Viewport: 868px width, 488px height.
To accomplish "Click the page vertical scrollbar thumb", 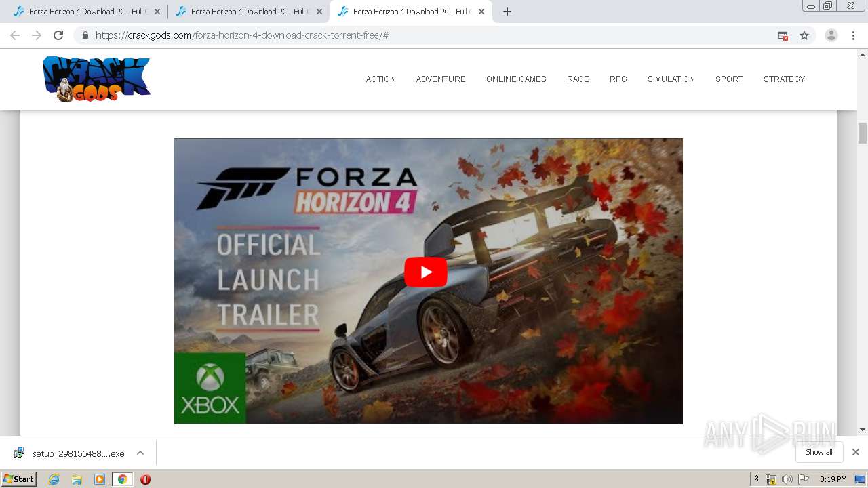I will point(863,133).
